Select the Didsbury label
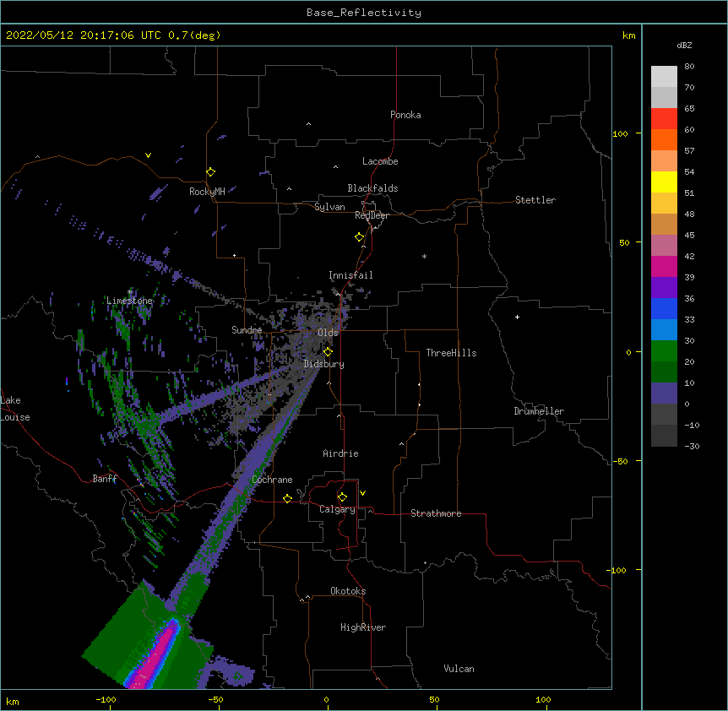Screen dimensions: 728x711 pos(324,364)
